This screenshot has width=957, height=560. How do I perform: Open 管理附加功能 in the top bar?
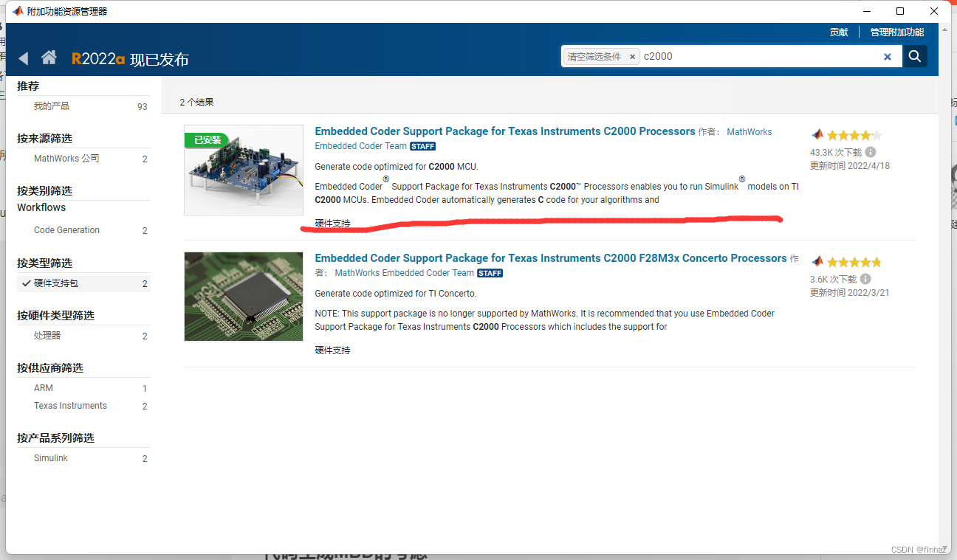pos(896,32)
